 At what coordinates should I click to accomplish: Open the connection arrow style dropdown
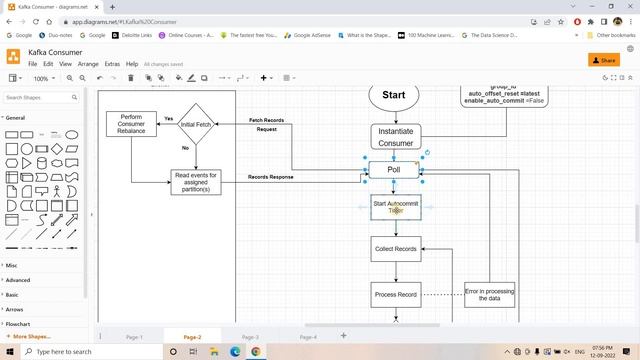click(224, 78)
